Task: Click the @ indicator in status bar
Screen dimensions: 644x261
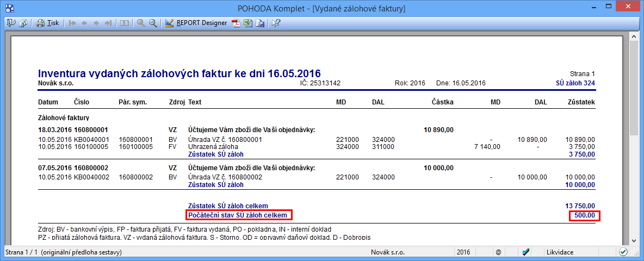Action: [x=498, y=252]
